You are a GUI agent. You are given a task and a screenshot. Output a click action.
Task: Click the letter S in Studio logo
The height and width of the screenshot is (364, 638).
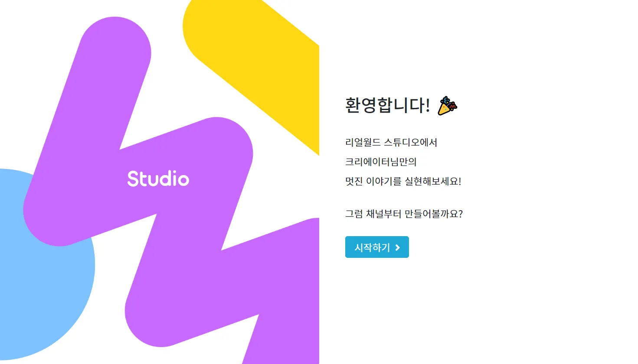(x=134, y=179)
